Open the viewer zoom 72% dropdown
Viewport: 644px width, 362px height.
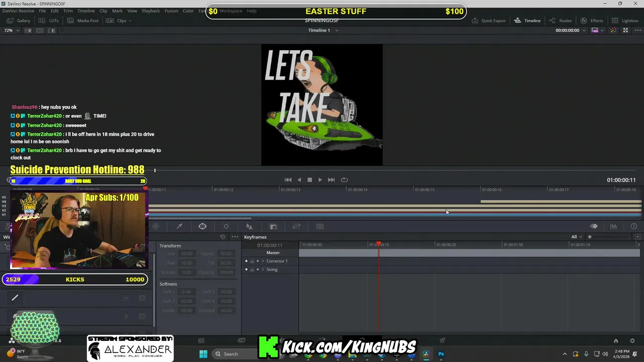[x=12, y=30]
